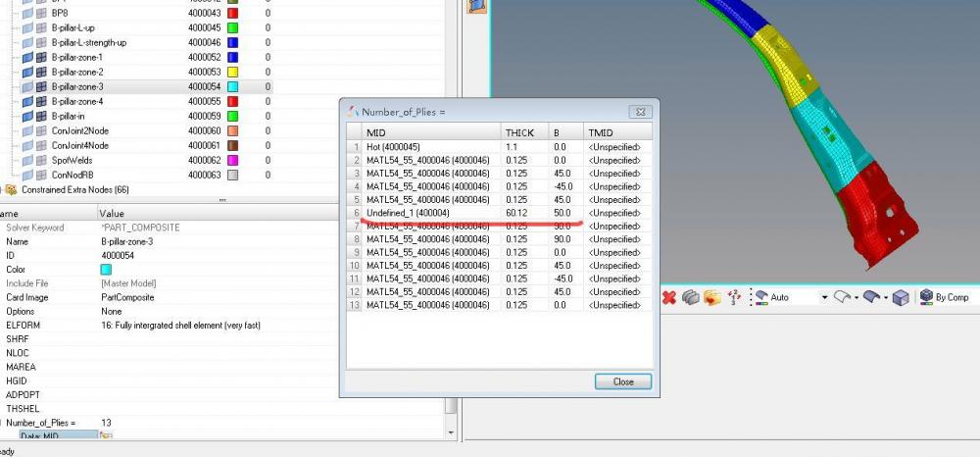This screenshot has width=980, height=457.
Task: Show geometry for the SpotWelds component
Action: pyautogui.click(x=27, y=160)
